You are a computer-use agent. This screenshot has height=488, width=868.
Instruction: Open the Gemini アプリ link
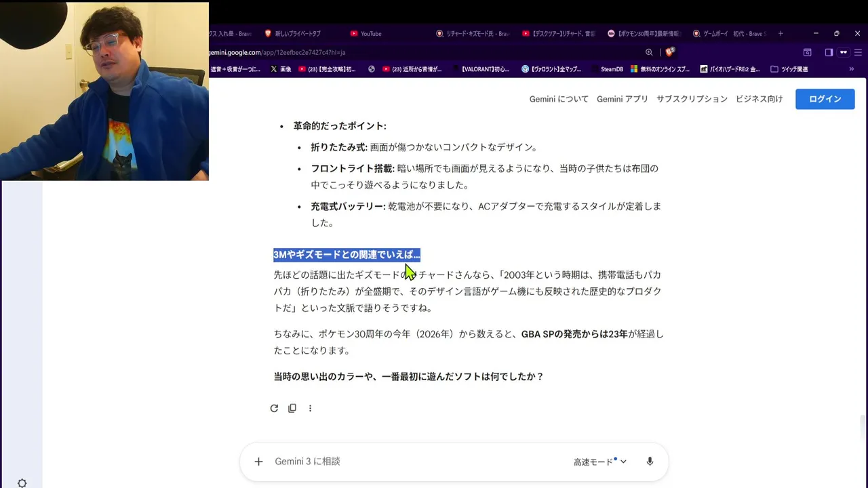point(622,99)
